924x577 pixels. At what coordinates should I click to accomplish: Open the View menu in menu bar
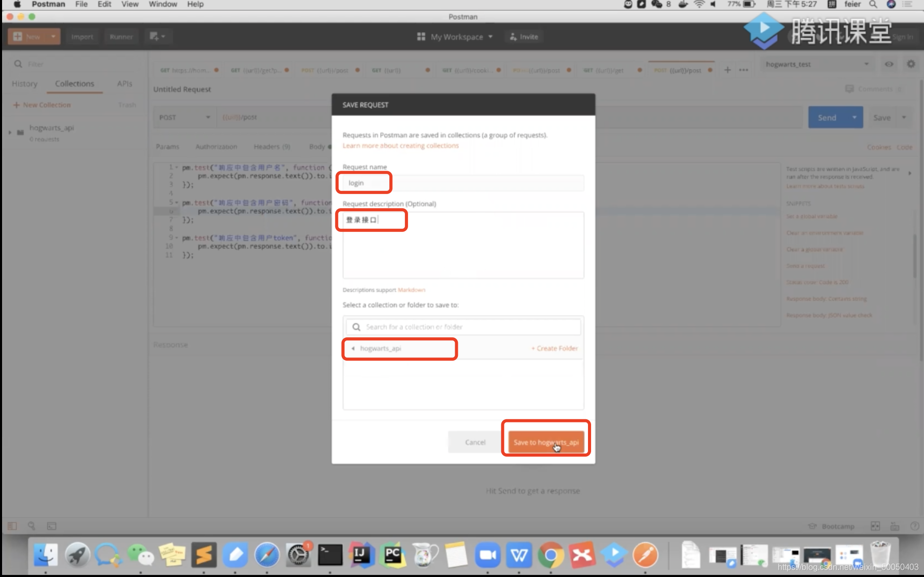coord(130,4)
